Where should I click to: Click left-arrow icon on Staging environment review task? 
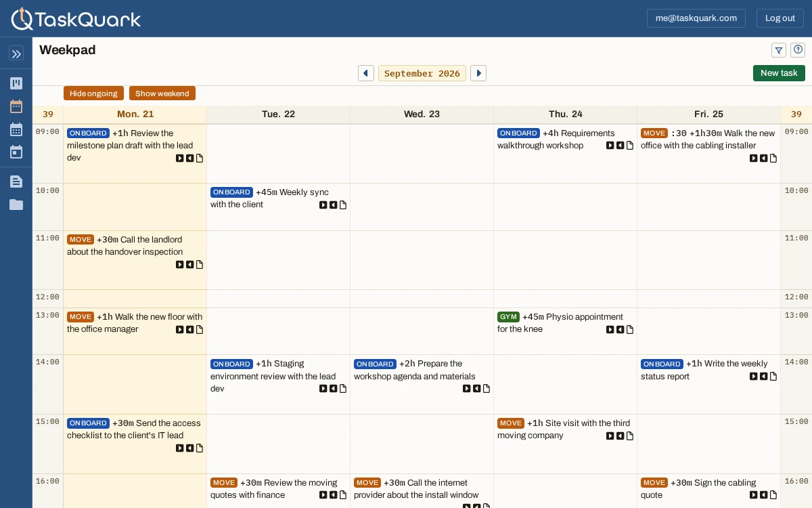(x=333, y=389)
